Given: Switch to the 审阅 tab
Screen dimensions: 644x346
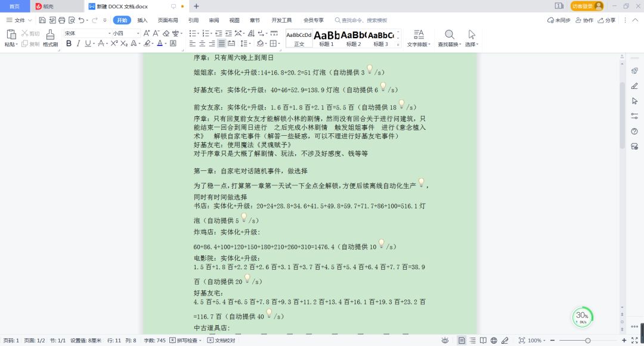Looking at the screenshot, I should tap(214, 20).
